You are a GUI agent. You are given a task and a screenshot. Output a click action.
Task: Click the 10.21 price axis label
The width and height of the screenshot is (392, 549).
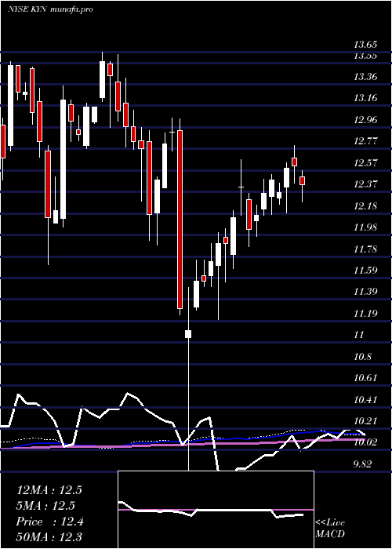point(365,421)
